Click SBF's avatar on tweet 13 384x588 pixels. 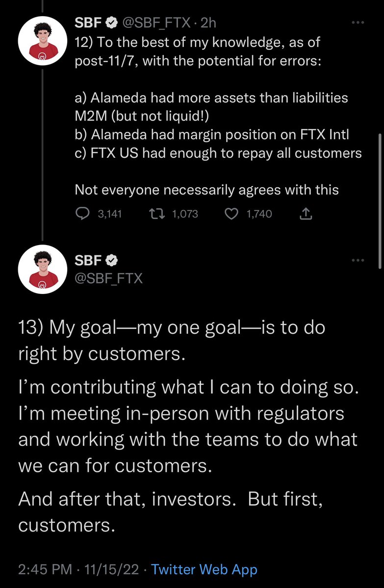pos(42,269)
